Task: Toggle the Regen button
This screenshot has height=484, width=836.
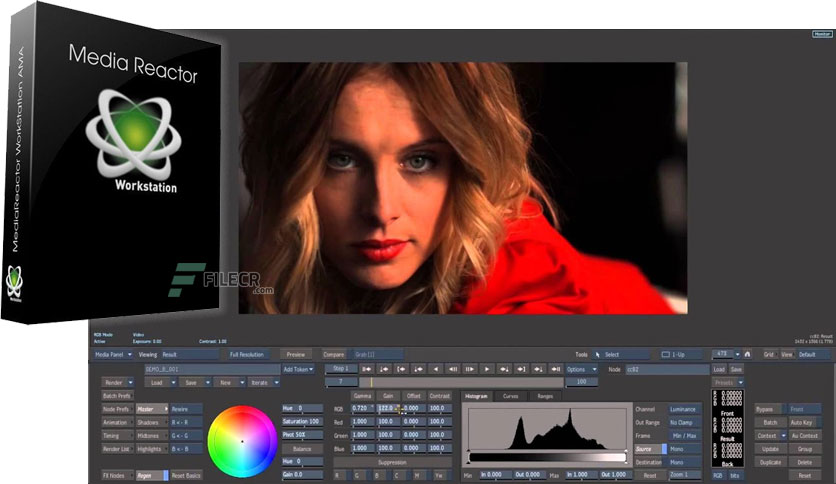Action: (152, 475)
